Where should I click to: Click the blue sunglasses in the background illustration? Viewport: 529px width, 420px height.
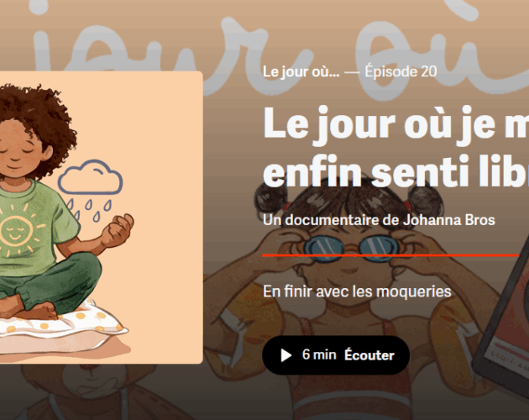pos(351,249)
